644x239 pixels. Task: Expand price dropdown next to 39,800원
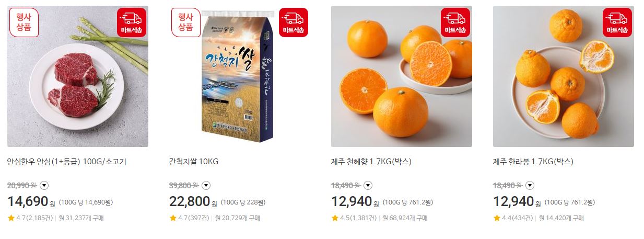pos(206,185)
